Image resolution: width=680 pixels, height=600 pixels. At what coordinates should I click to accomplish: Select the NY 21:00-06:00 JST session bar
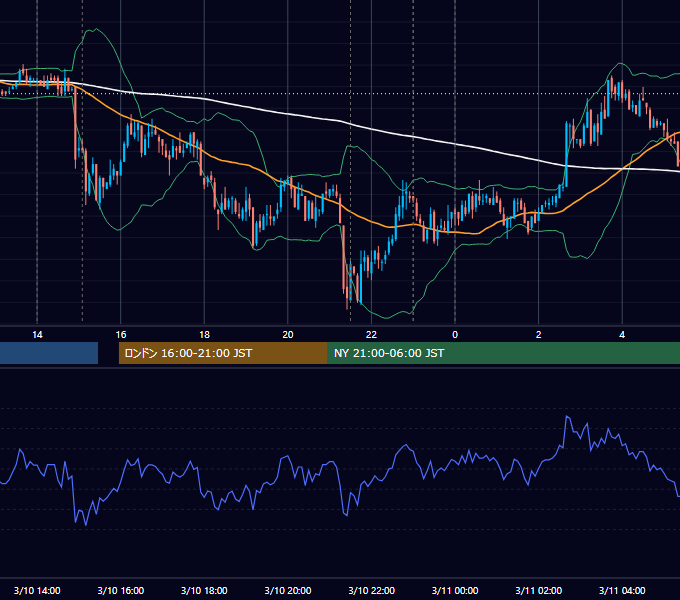pos(503,353)
